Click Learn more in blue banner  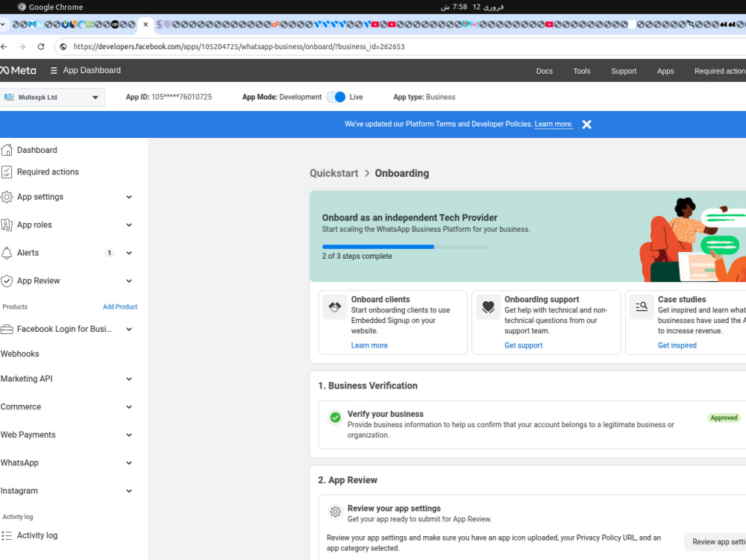554,124
